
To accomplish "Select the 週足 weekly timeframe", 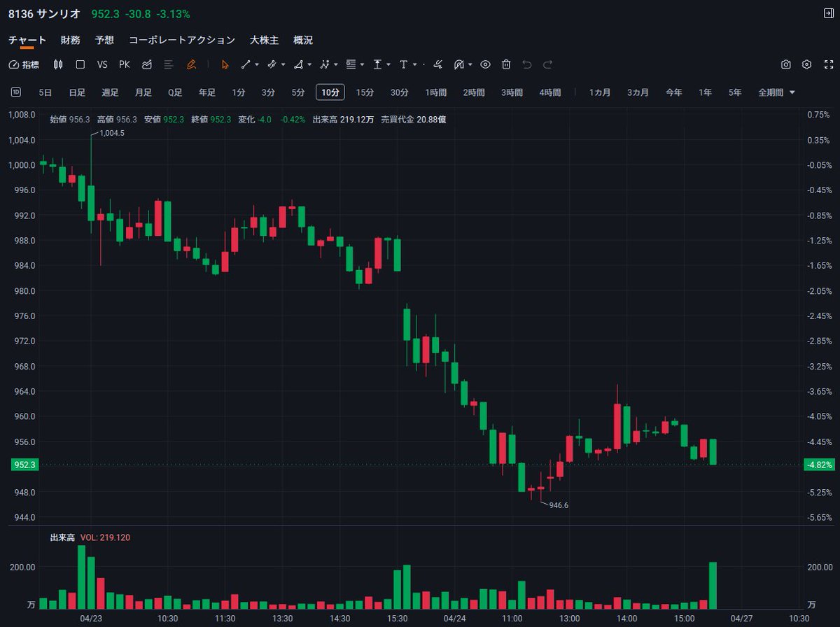I will [110, 92].
